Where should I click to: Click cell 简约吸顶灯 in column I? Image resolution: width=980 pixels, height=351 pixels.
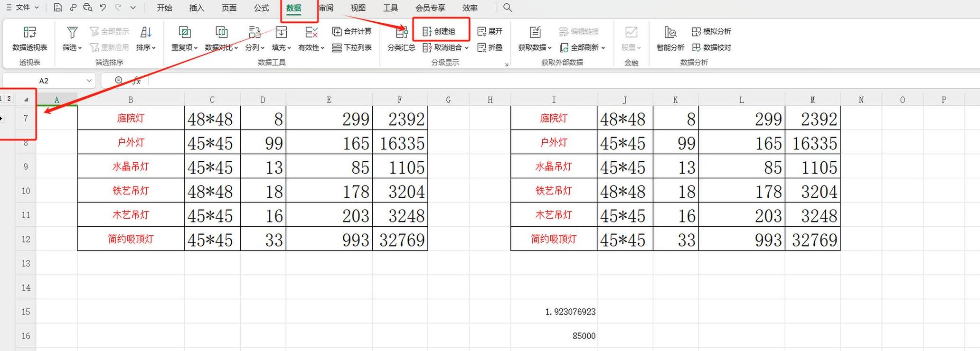[554, 239]
